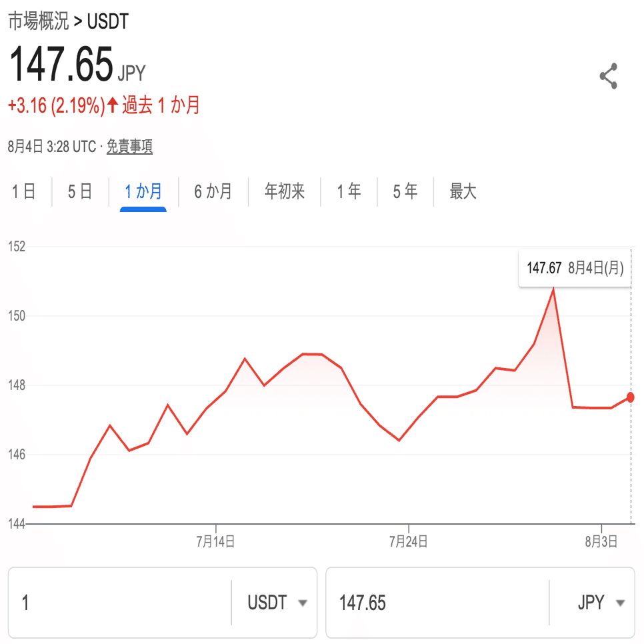
Task: Select the 1年 range tab
Action: pos(349,192)
